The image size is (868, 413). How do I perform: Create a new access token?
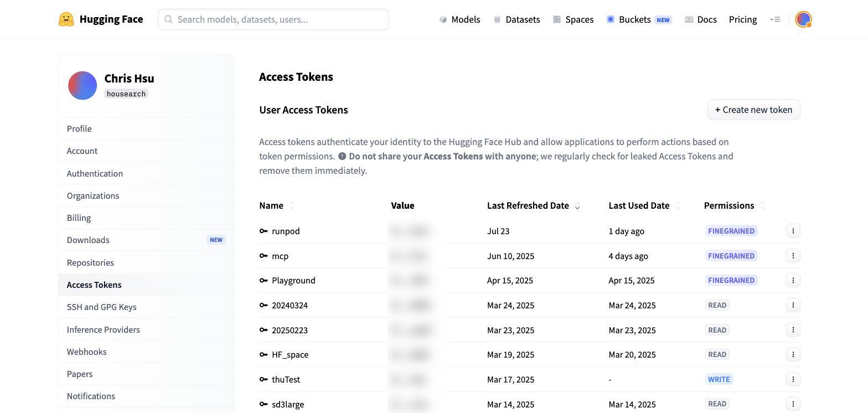753,110
